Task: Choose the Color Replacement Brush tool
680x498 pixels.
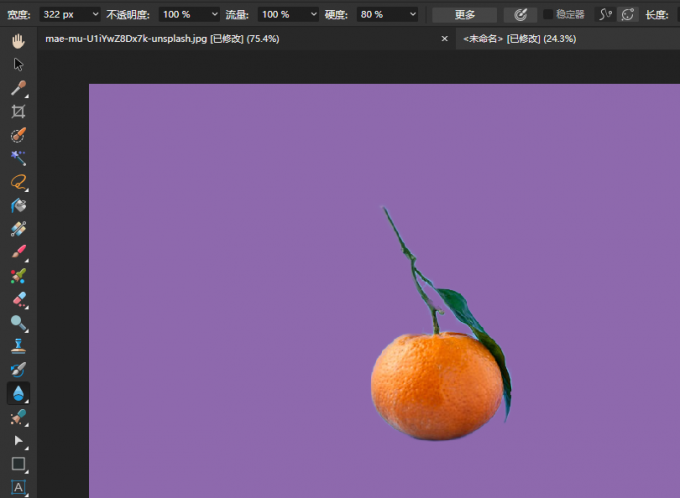Action: 18,275
